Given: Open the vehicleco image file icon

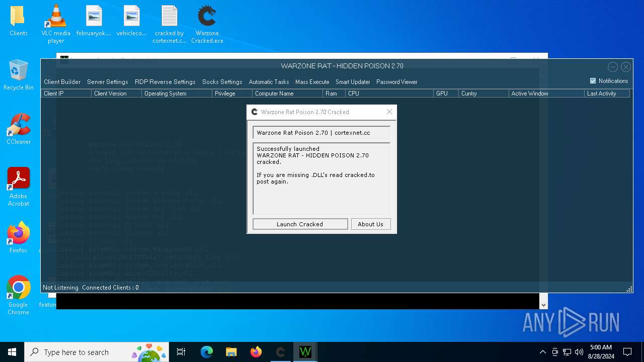Looking at the screenshot, I should 131,21.
